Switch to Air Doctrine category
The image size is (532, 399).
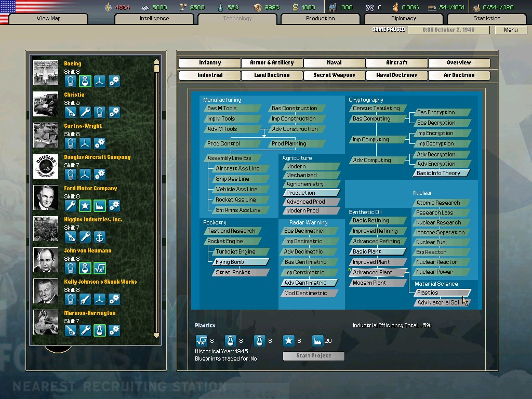[x=459, y=75]
